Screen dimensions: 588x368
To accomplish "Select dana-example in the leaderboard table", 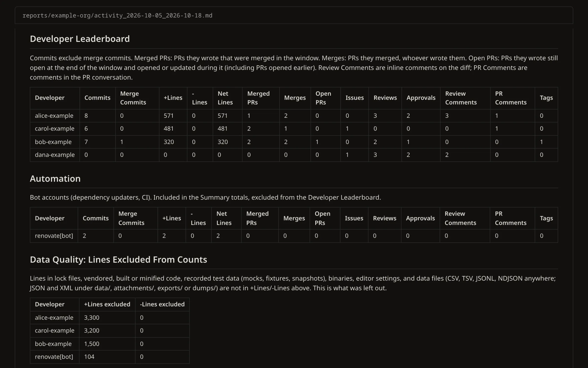I will pos(55,155).
